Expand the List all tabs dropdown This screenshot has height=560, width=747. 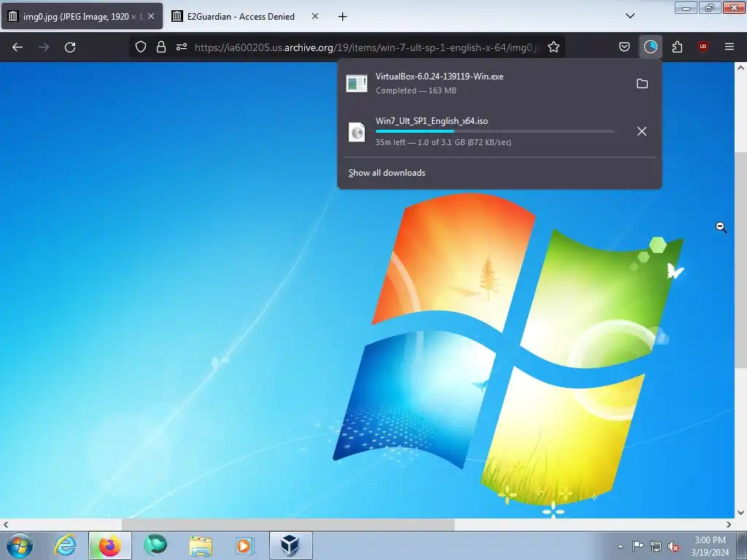630,16
